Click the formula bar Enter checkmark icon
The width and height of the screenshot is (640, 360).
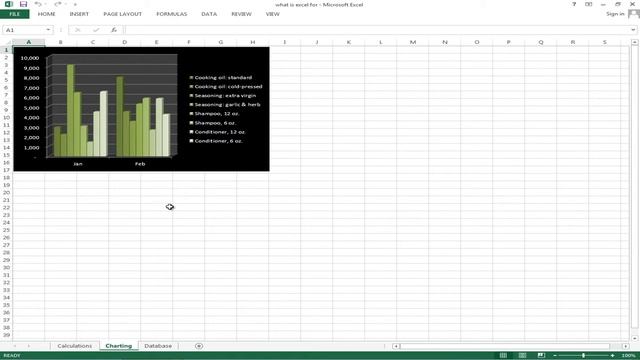coord(96,30)
